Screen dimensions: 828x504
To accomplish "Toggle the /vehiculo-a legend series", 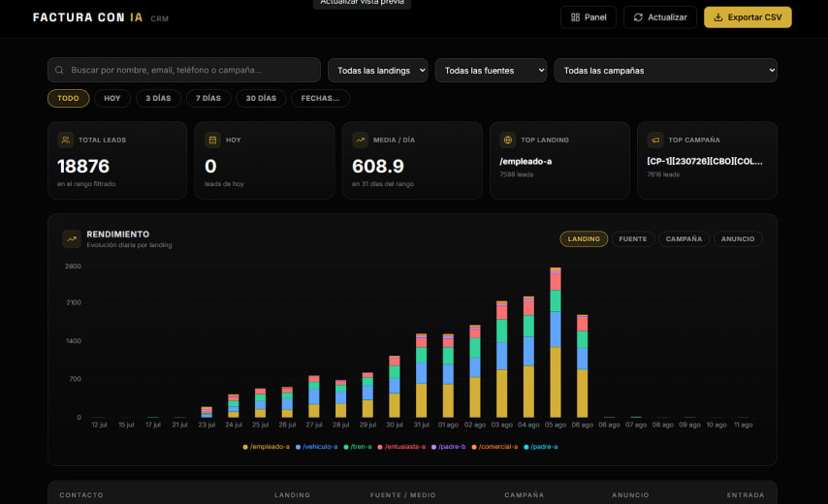I will tap(316, 447).
